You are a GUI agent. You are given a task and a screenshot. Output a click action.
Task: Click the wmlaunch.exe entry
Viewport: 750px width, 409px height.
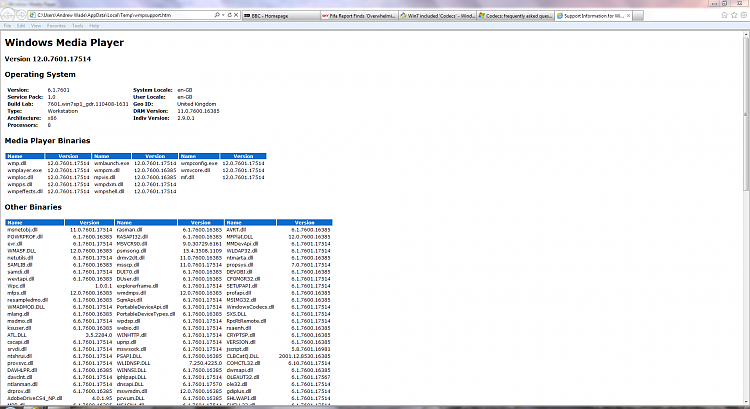coord(111,163)
